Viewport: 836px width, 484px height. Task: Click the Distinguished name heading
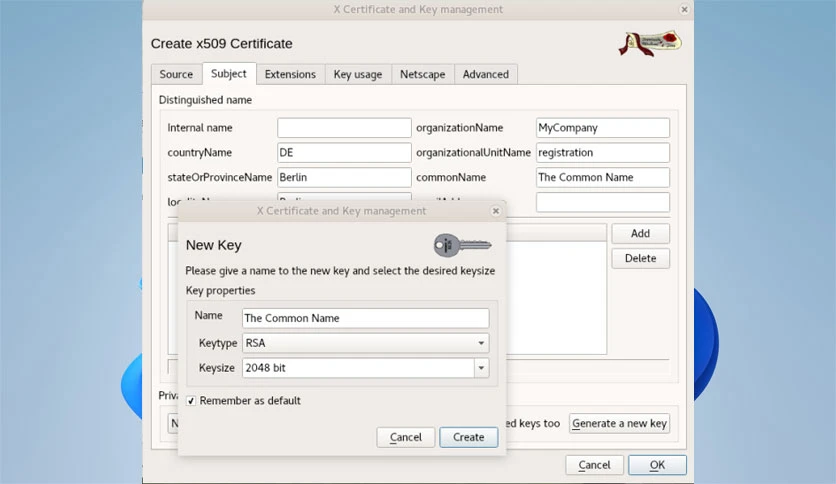tap(205, 100)
